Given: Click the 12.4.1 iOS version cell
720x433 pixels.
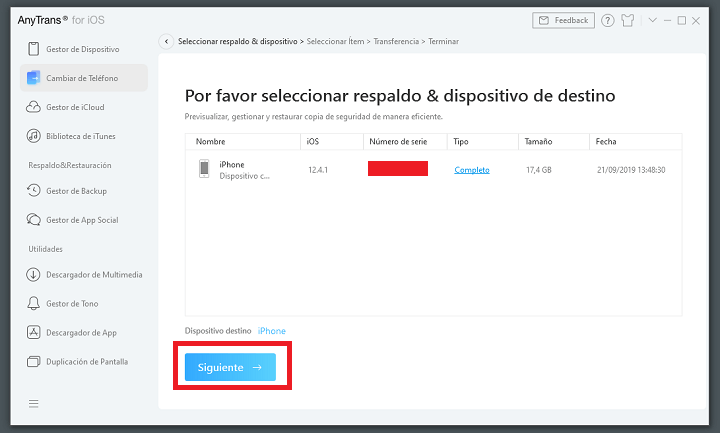Looking at the screenshot, I should click(x=318, y=170).
